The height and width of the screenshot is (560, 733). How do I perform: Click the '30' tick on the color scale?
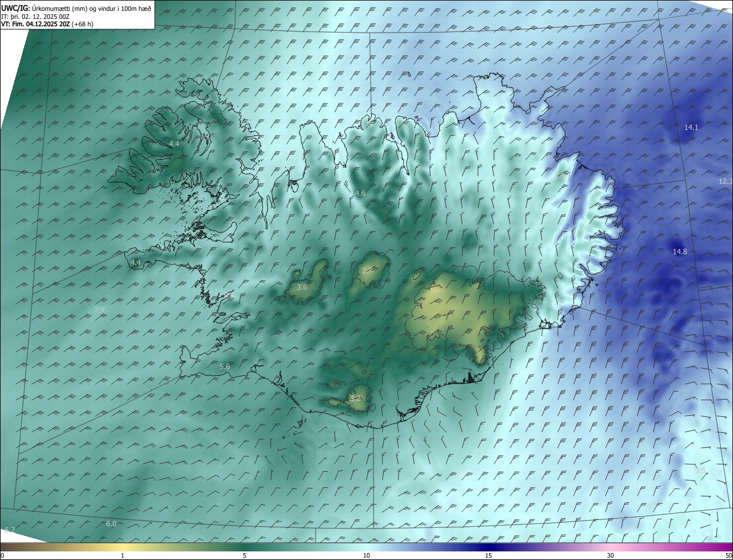610,555
